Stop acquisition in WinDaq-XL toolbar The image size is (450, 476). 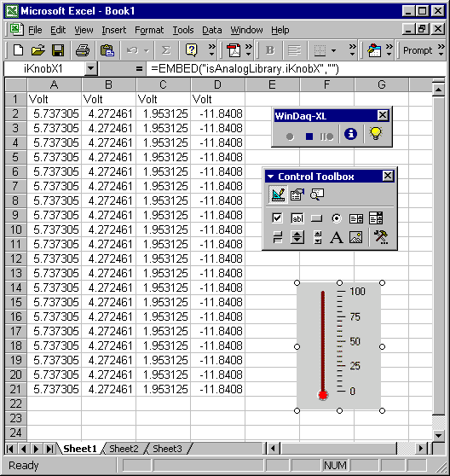[309, 136]
